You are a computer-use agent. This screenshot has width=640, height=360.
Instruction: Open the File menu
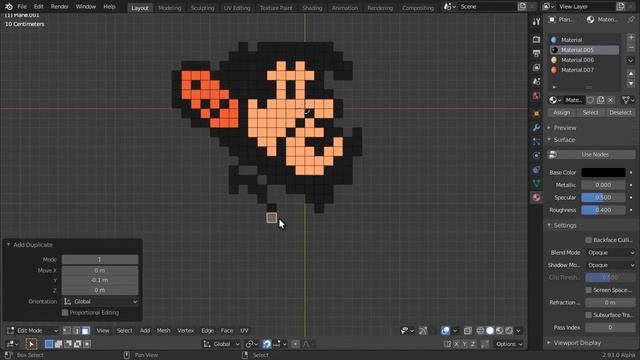click(22, 7)
